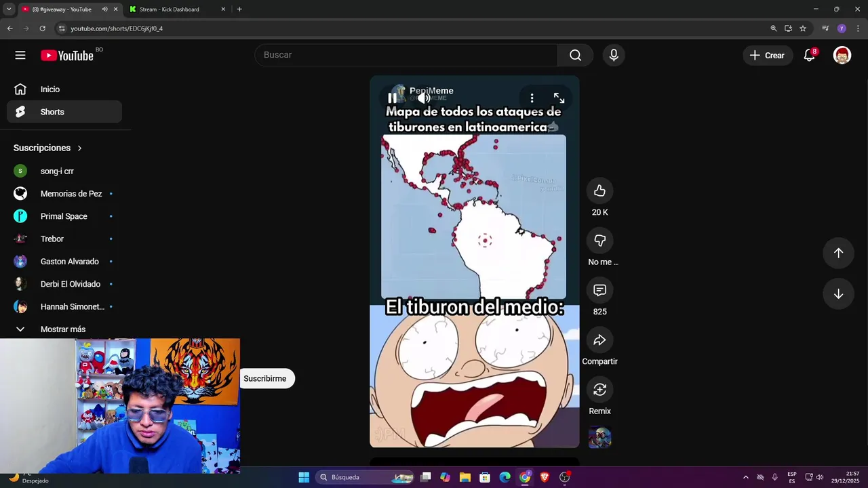Start voice search with the microphone
This screenshot has height=488, width=868.
tap(614, 55)
